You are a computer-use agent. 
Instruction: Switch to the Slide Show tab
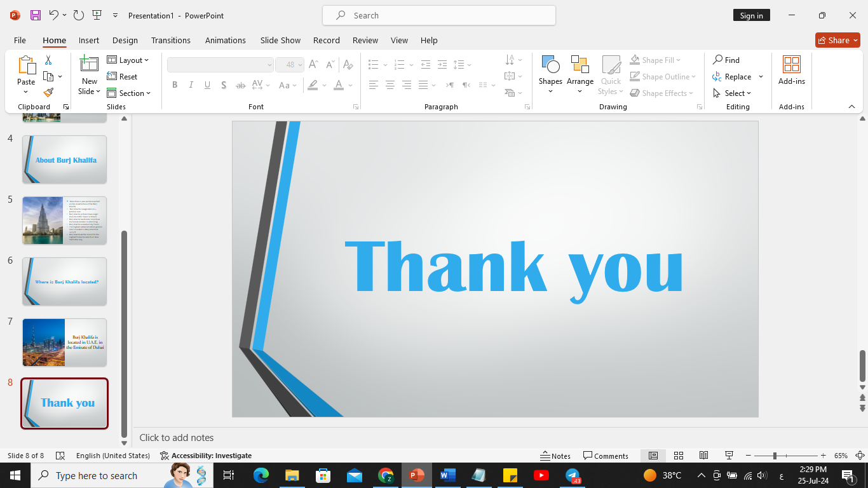click(280, 40)
